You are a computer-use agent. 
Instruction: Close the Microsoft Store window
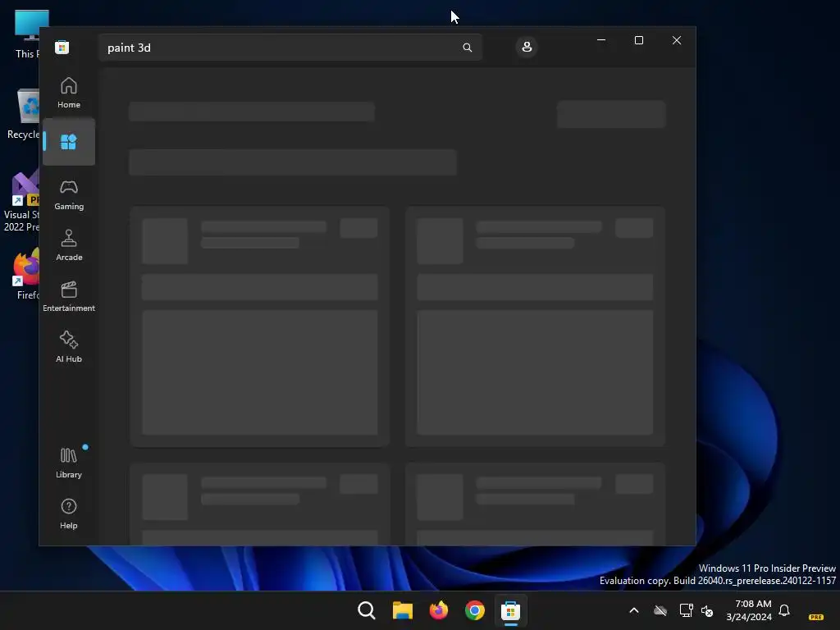click(x=677, y=40)
